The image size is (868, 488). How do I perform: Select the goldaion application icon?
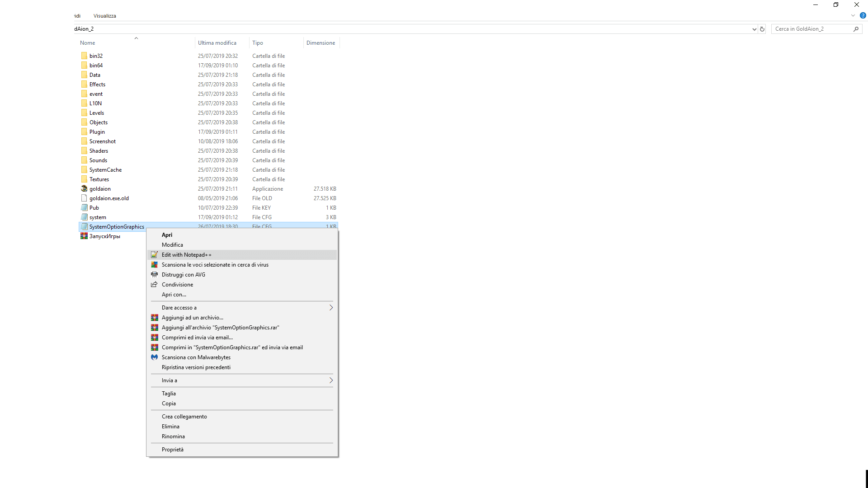[84, 189]
